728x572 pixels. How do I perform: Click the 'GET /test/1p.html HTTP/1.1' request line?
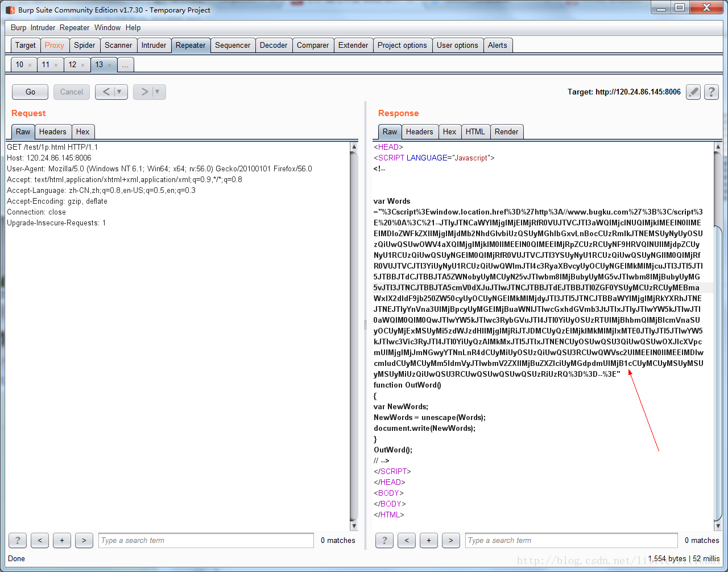tap(52, 147)
